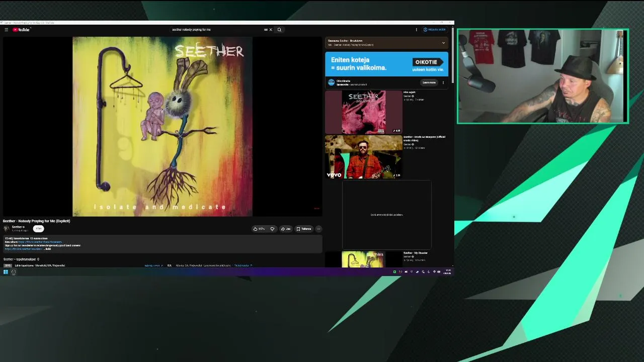The height and width of the screenshot is (362, 644).
Task: Open the Seether channel avatar
Action: pyautogui.click(x=7, y=229)
